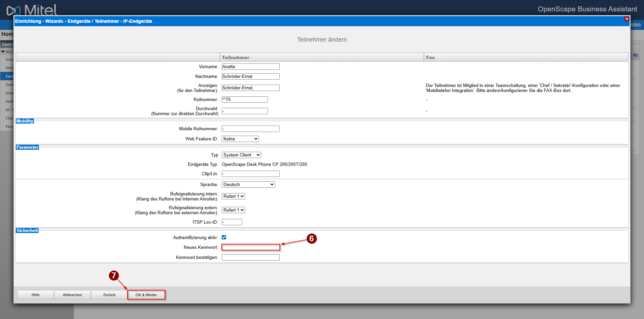Click the Teilnehmer ändern heading

click(x=322, y=40)
